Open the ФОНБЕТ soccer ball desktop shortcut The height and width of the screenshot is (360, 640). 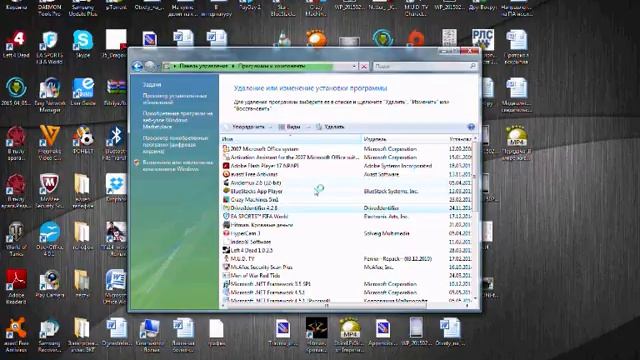(x=83, y=140)
